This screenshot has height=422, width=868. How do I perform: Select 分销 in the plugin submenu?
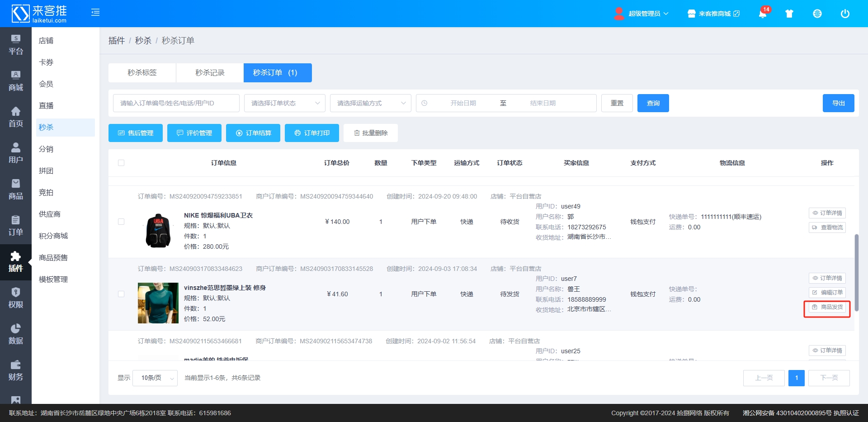[46, 149]
